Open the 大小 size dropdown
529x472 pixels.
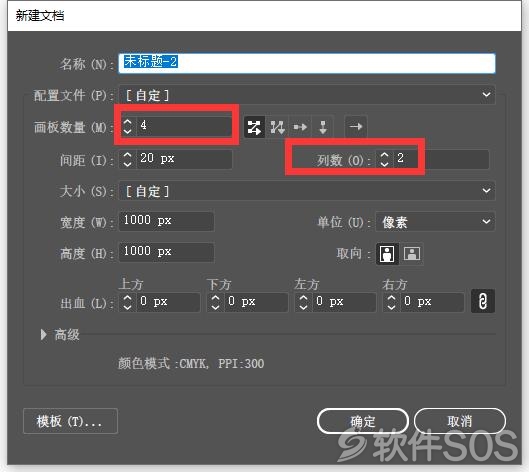point(307,191)
